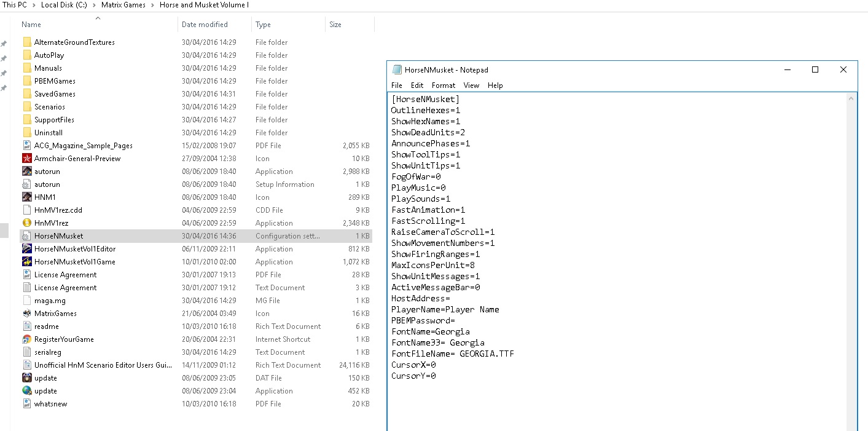868x431 pixels.
Task: Open the Notepad Help menu
Action: (495, 85)
